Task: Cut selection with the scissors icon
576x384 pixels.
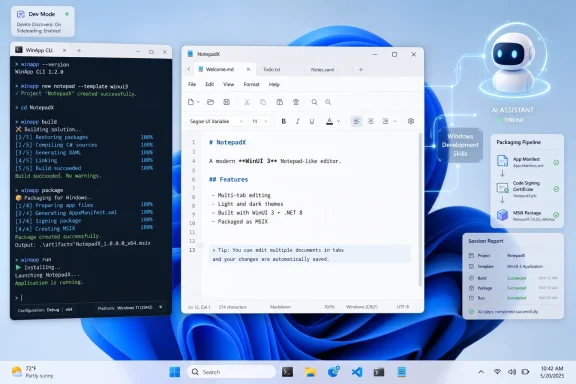Action: [x=247, y=102]
